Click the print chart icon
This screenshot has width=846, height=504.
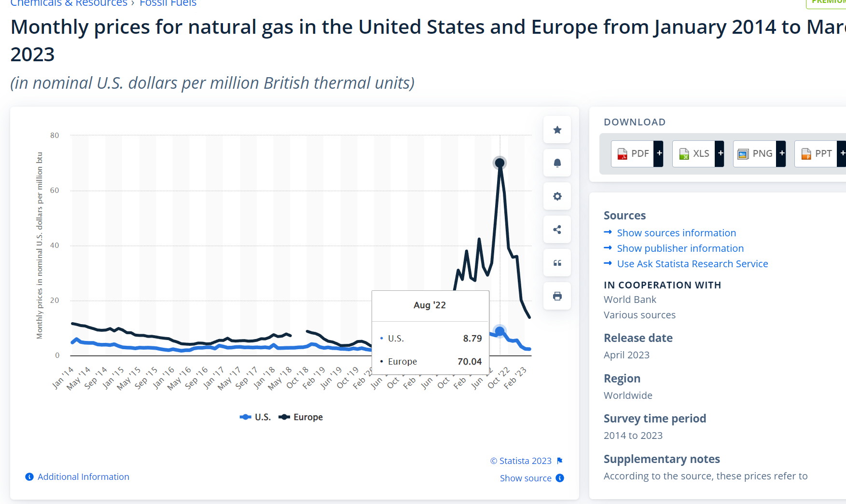[557, 296]
